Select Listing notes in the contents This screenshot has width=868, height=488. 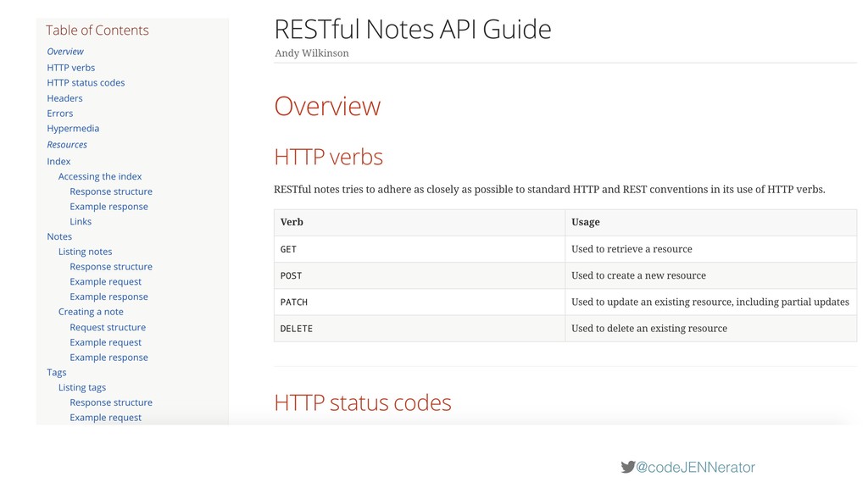point(86,251)
